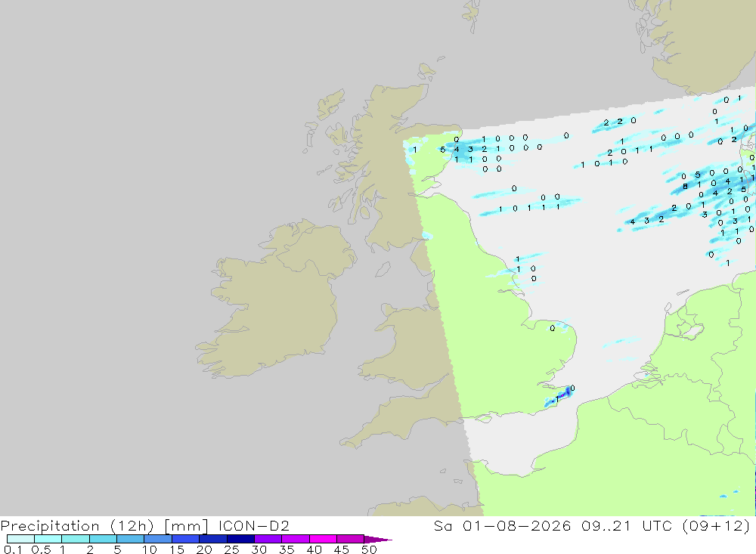
Task: Click the 20–25 mm dark blue swatch
Action: coord(212,539)
